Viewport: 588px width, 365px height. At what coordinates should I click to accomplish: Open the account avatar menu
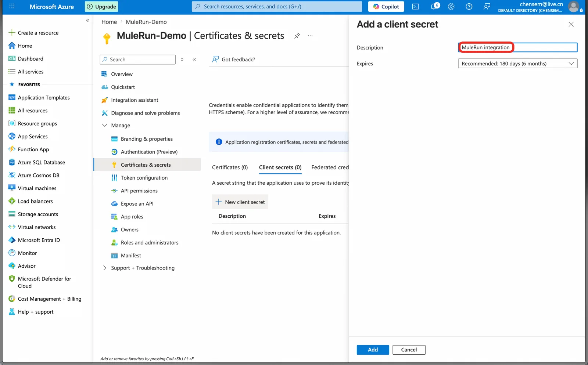574,7
